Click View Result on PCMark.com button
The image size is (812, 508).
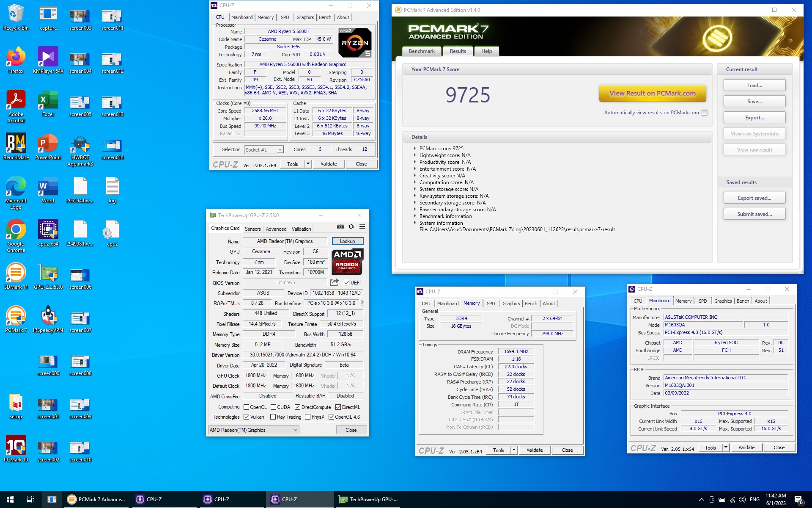click(653, 94)
